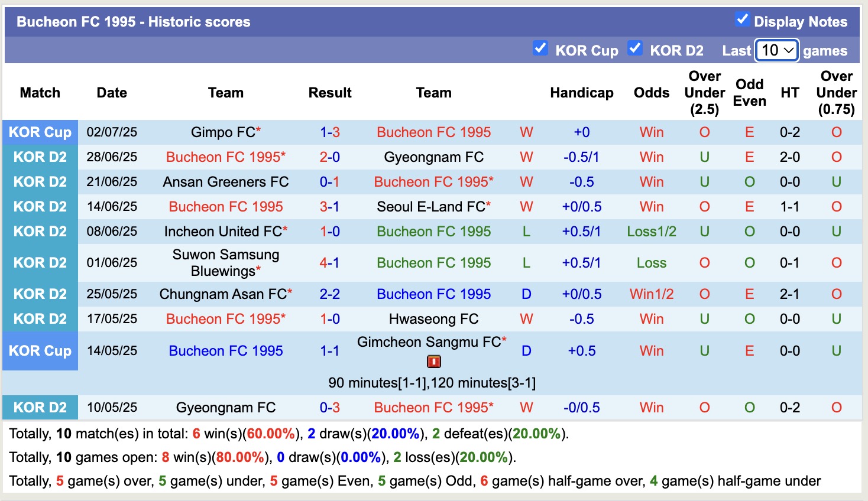Open the Ansan Greeners FC team link
Screen dimensions: 868x501
click(x=225, y=181)
